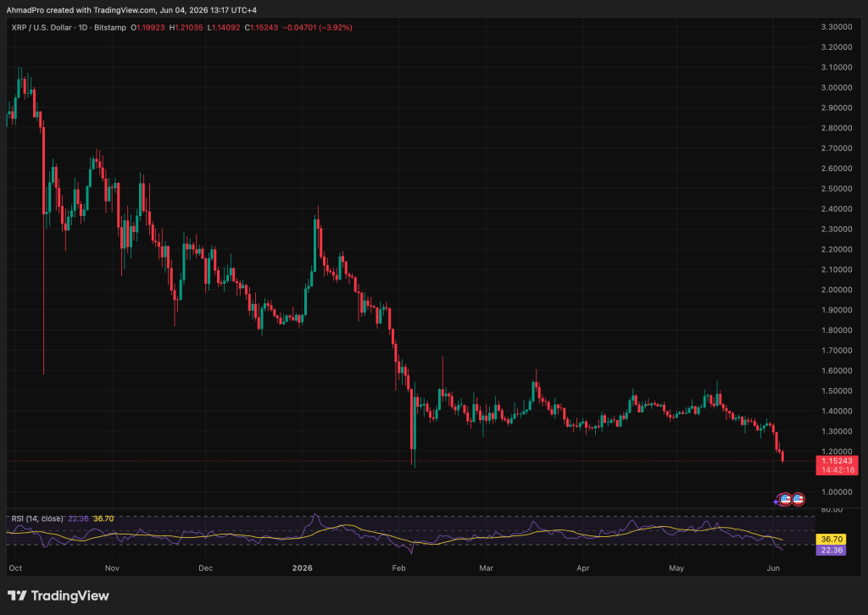Click the Oct label on the time axis
868x615 pixels.
coord(15,568)
